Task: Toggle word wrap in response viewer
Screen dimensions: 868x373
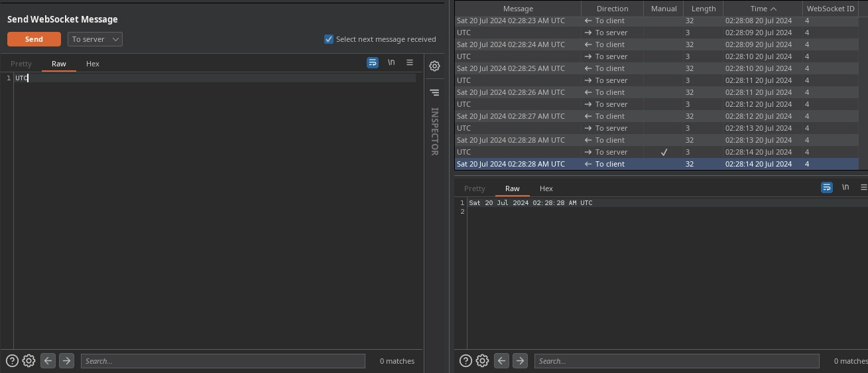Action: (827, 188)
